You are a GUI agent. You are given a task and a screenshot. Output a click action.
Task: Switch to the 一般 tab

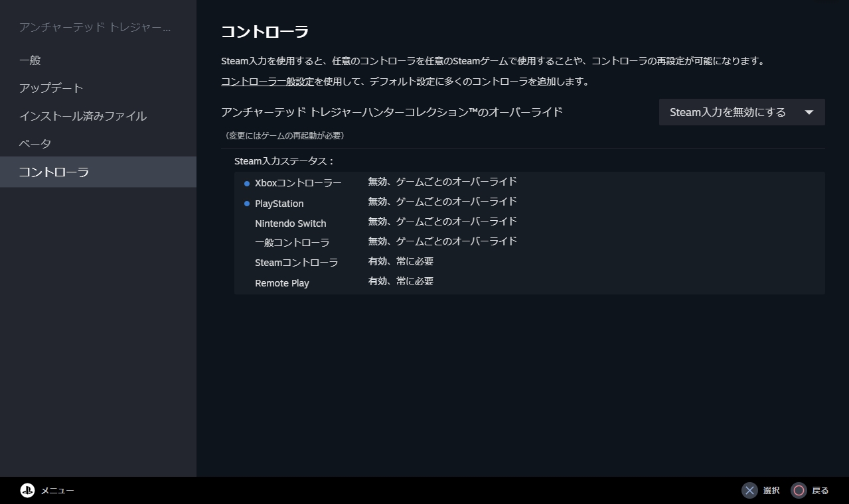click(31, 60)
